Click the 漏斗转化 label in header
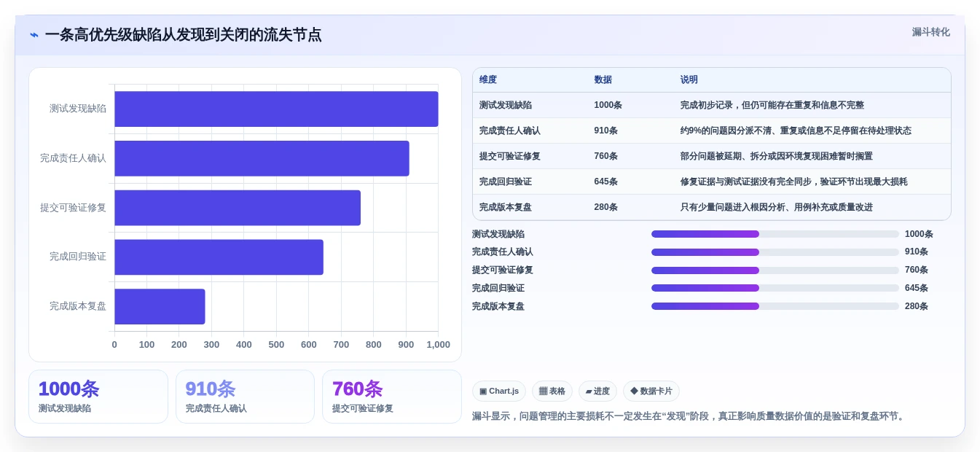980x452 pixels. click(930, 32)
